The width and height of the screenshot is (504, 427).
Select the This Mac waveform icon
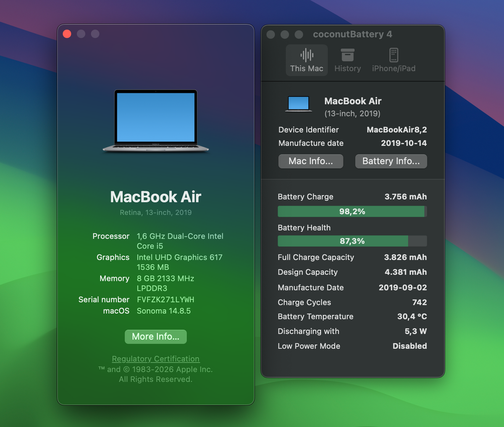[307, 55]
